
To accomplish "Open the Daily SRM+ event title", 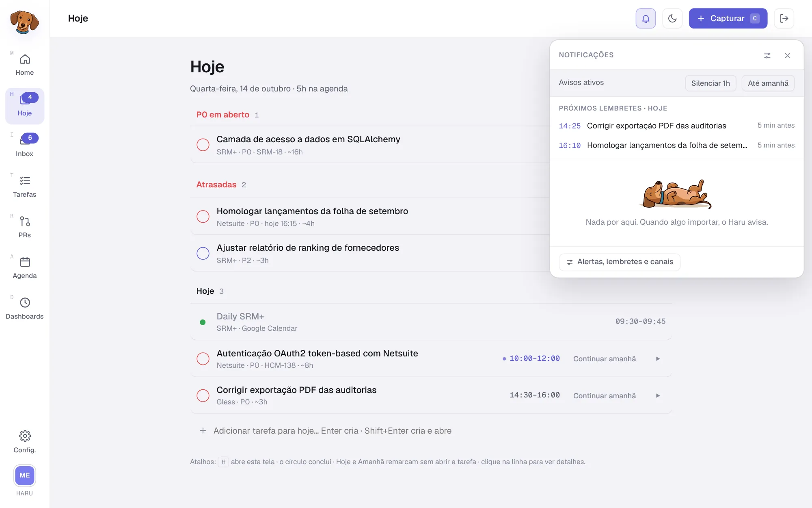I will coord(240,317).
